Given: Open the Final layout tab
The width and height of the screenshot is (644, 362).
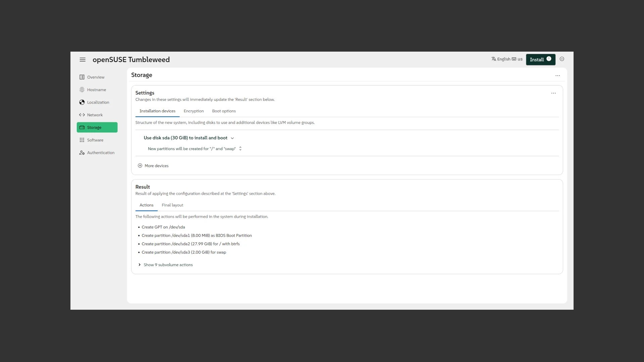Looking at the screenshot, I should [172, 205].
